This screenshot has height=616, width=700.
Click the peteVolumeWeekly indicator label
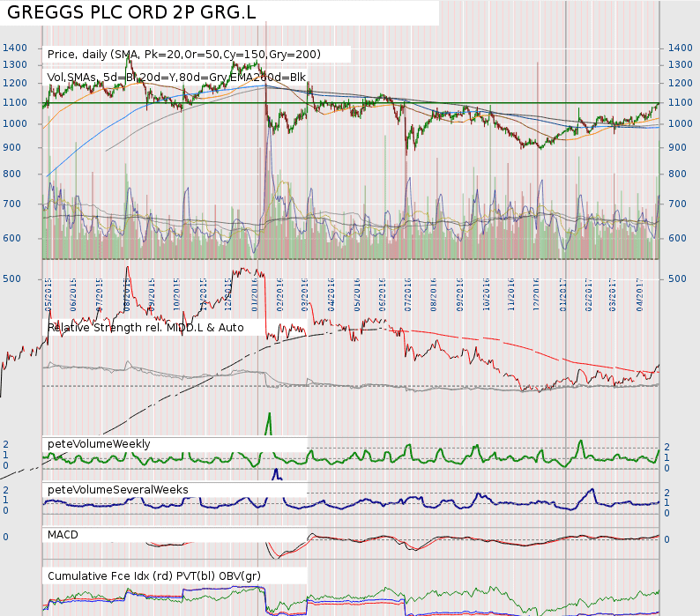point(99,444)
